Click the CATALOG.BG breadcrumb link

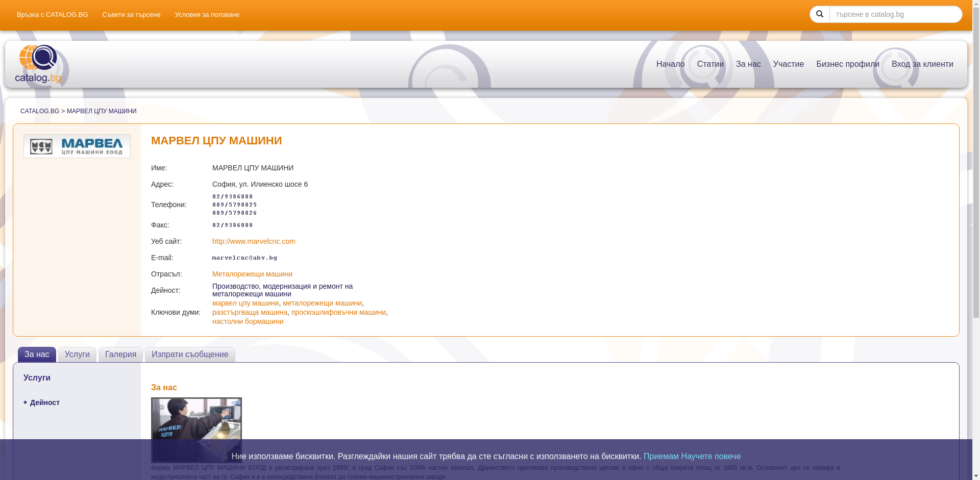coord(40,111)
